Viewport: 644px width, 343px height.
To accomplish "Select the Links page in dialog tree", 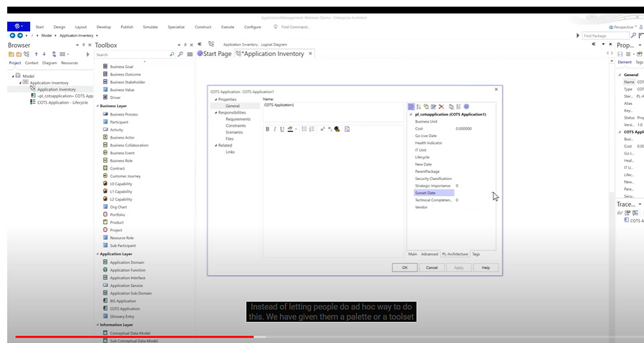I will click(x=230, y=152).
